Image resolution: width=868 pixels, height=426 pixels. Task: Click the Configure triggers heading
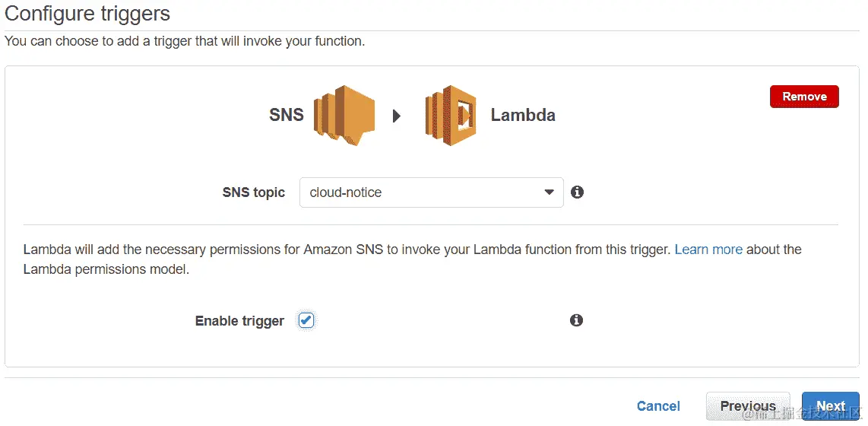tap(87, 13)
